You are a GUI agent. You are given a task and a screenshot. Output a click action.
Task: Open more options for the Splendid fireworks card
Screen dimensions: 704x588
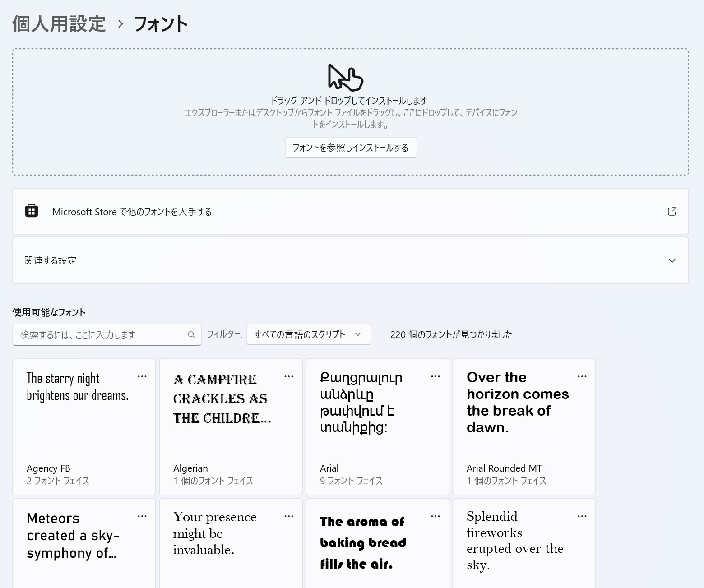(x=582, y=516)
